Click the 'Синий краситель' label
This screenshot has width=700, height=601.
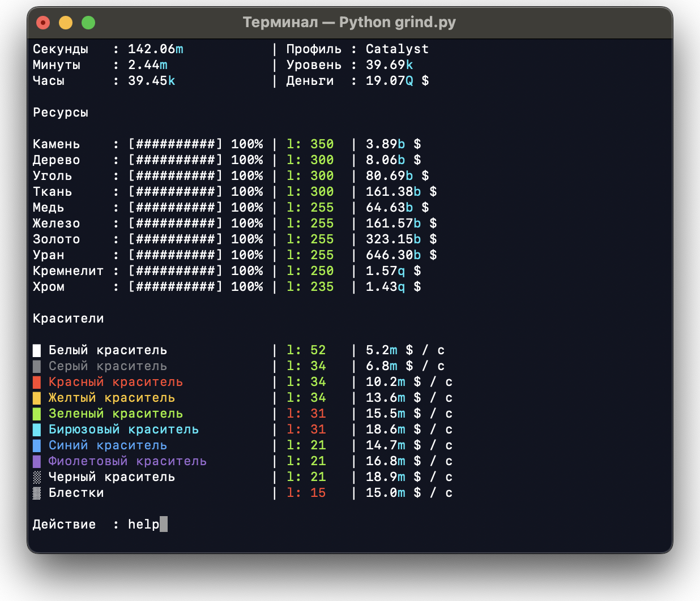(x=108, y=445)
